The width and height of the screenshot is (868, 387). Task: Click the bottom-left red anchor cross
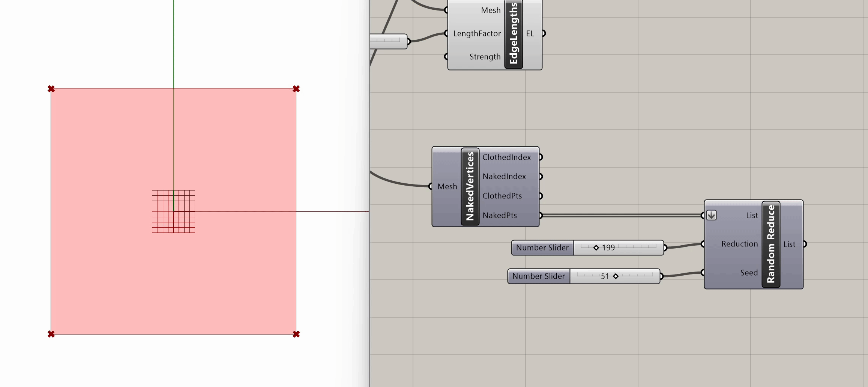(51, 334)
